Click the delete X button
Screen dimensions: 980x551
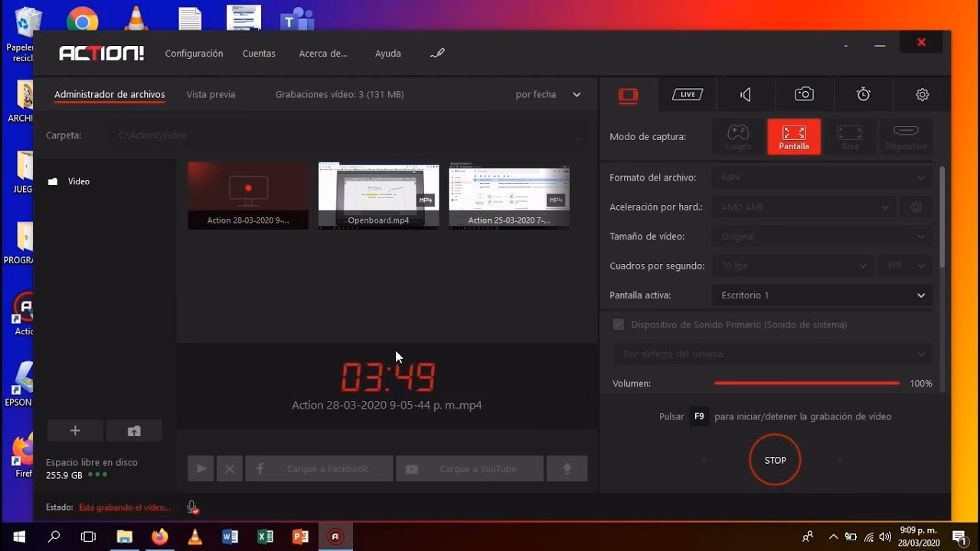coord(229,468)
